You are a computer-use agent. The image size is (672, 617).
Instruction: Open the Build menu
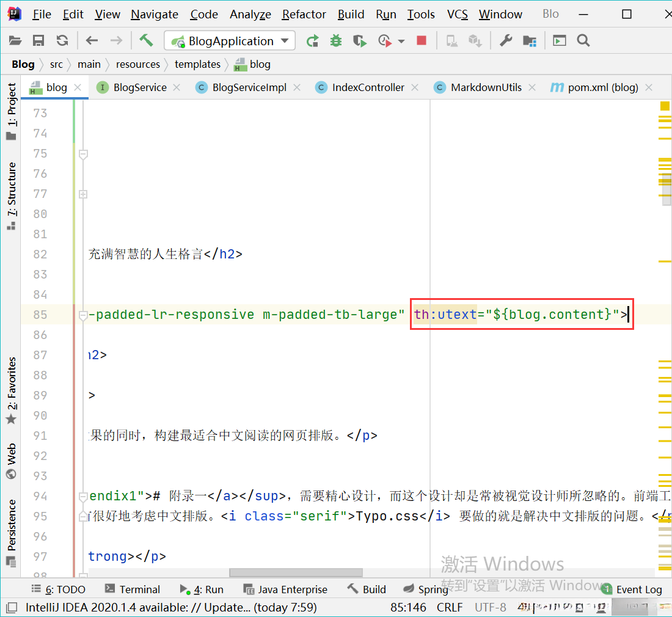tap(351, 14)
